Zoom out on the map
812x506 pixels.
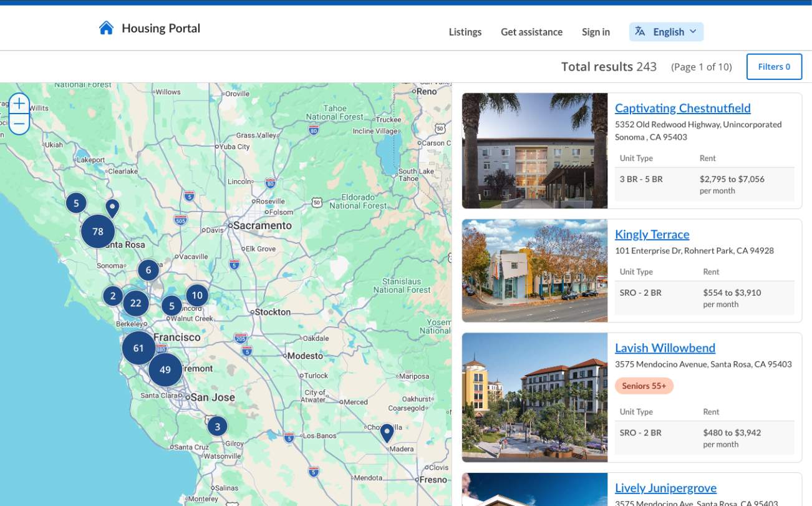(x=19, y=124)
